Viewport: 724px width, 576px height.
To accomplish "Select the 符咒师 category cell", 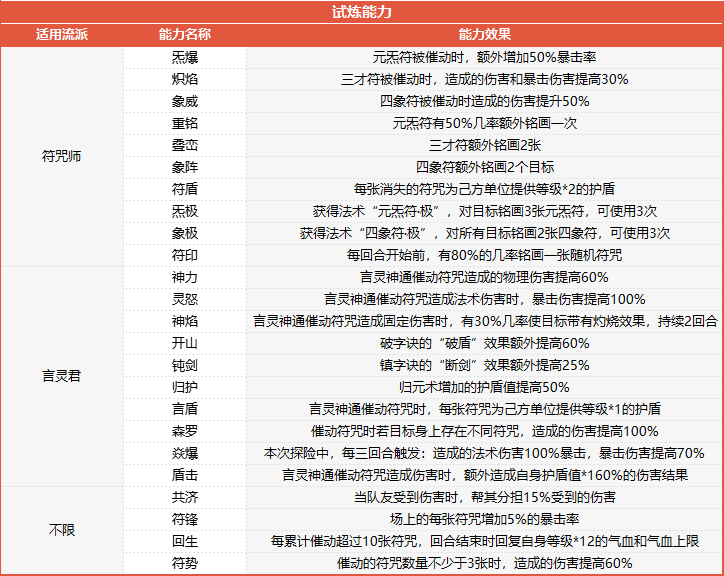I will tap(62, 156).
